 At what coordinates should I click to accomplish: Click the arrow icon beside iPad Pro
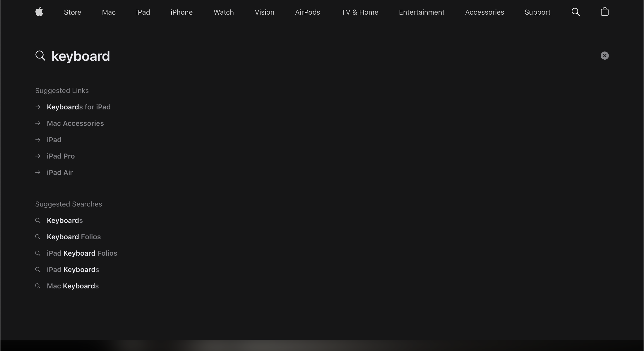[x=38, y=156]
